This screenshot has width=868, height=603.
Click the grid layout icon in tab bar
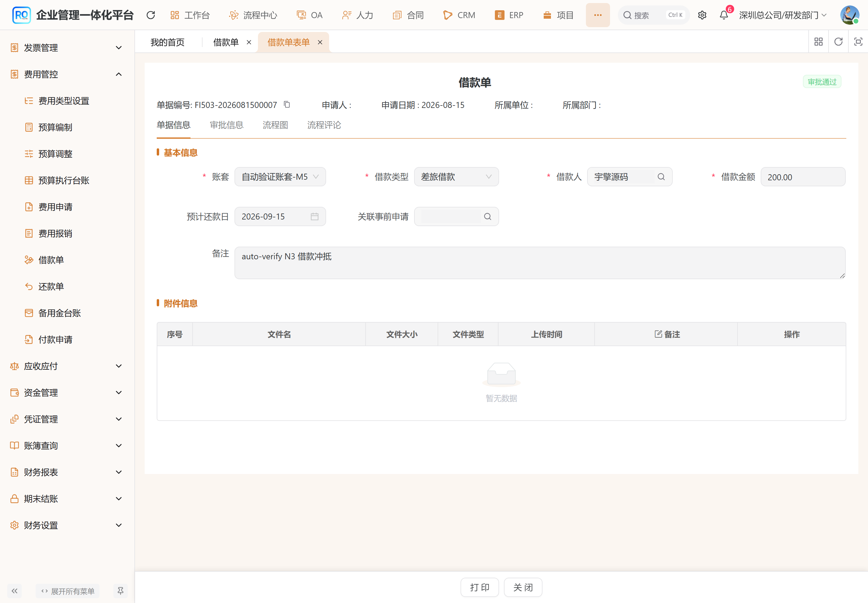point(818,42)
